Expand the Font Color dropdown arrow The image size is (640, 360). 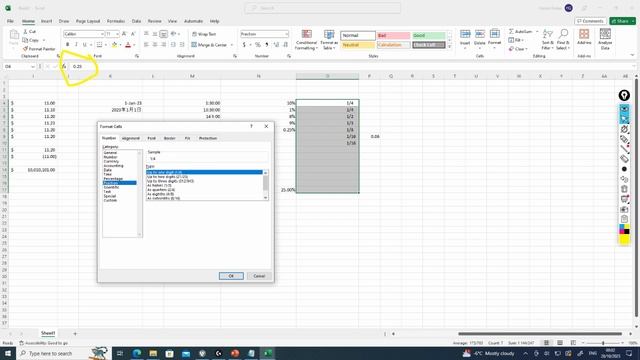point(134,45)
